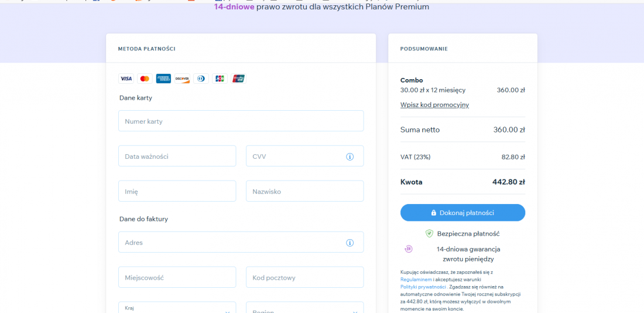
Task: Focus the Numer karty input field
Action: coord(241,121)
